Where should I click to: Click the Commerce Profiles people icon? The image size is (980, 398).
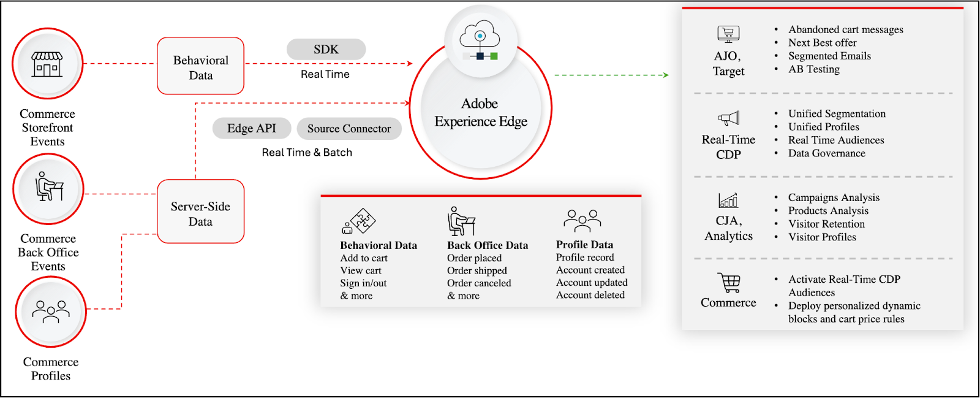tap(51, 311)
